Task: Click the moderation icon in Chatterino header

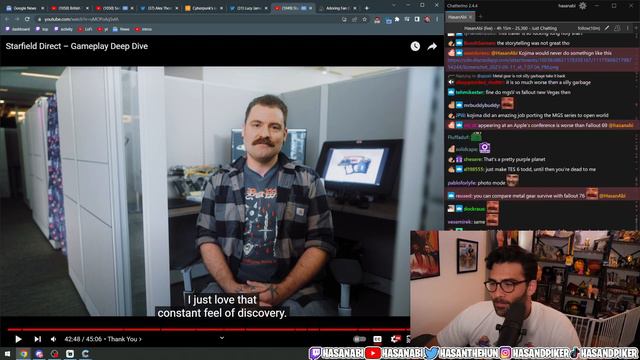Action: 617,28
